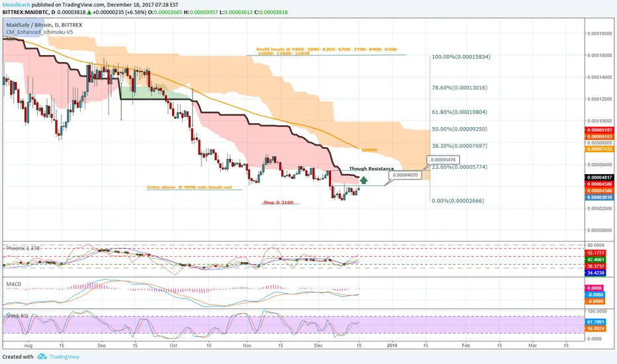Click the 61.80%(0.00010804) Fibonacci level

459,112
